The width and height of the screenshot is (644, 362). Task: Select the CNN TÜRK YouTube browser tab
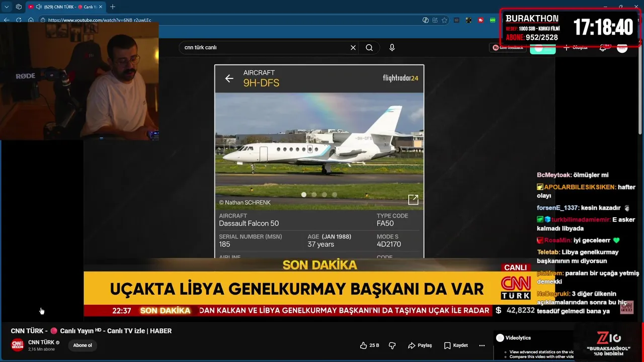click(x=65, y=7)
